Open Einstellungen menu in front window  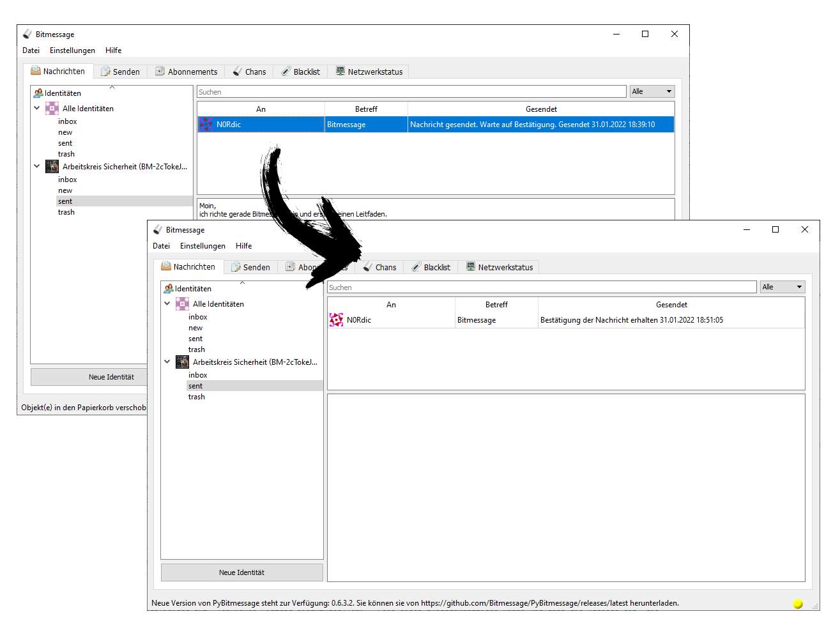pos(202,246)
